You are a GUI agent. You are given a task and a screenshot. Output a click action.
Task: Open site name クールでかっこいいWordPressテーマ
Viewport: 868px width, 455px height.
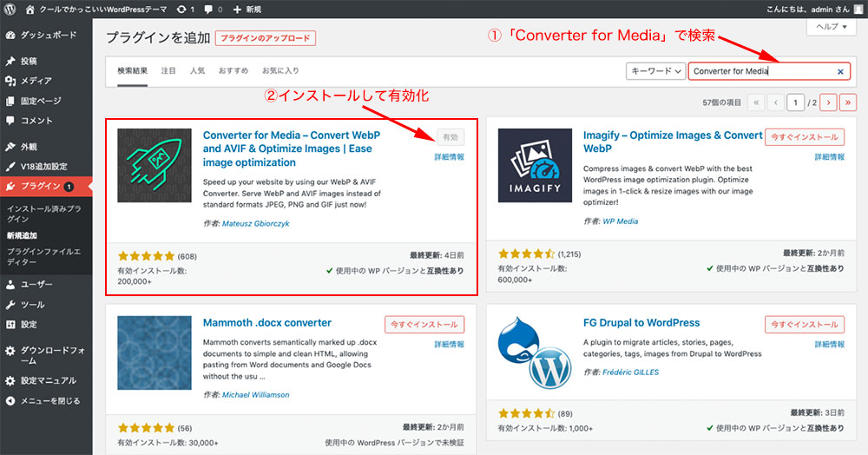(x=102, y=10)
